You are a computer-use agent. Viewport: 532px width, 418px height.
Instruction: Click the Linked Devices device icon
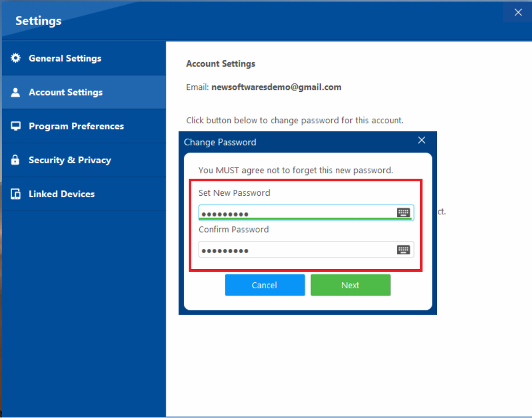coord(15,194)
